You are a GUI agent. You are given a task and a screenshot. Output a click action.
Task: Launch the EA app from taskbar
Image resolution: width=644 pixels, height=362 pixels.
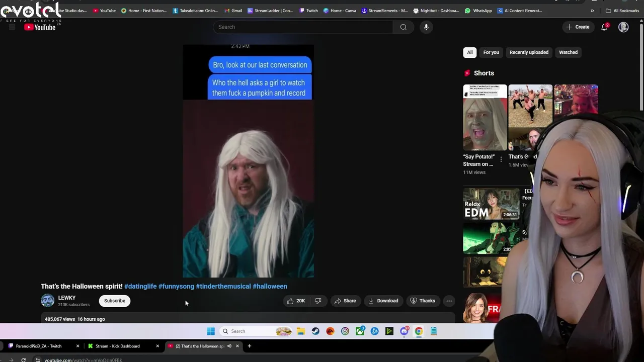coord(330,331)
